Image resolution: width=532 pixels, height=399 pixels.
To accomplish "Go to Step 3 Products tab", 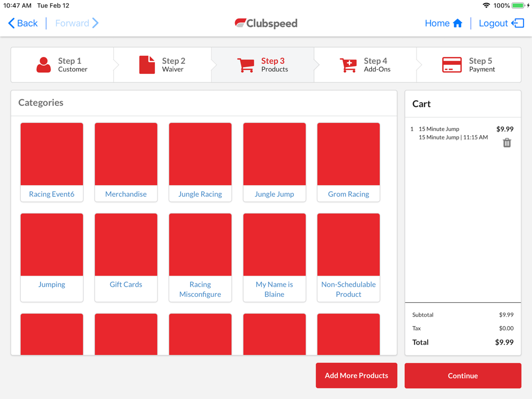I will click(x=263, y=65).
